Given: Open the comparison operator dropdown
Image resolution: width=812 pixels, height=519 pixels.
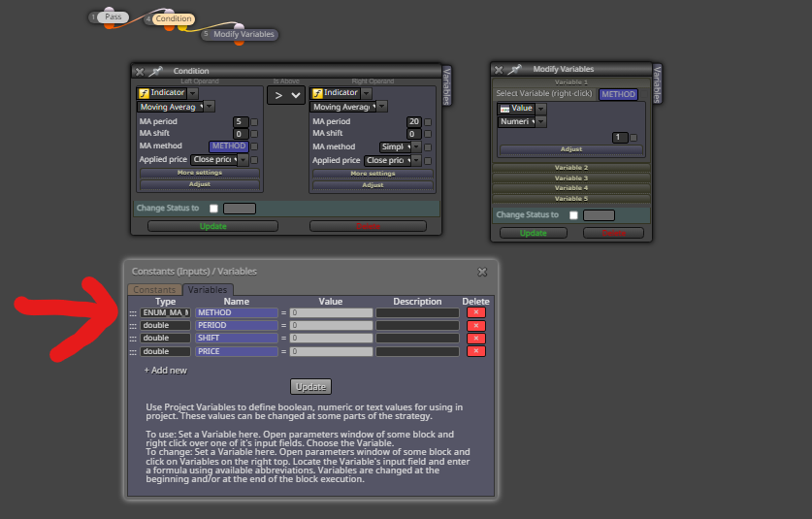Looking at the screenshot, I should click(x=286, y=95).
